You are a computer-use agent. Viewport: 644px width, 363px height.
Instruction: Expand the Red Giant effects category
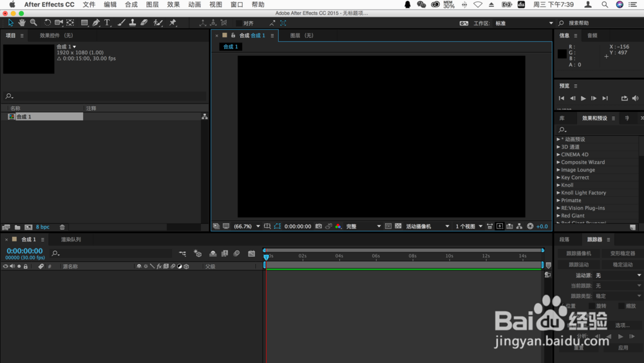pos(558,216)
